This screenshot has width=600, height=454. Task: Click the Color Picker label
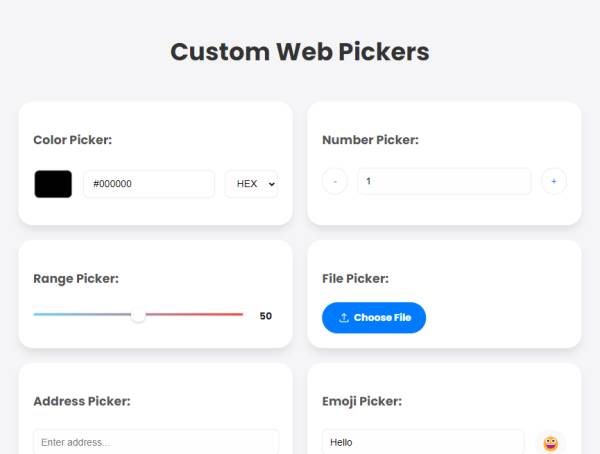[73, 140]
